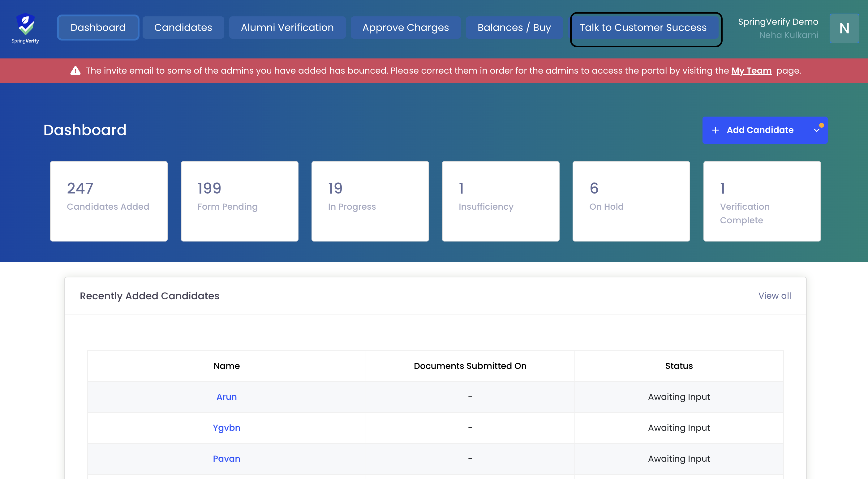Select the 6 On Hold card
The image size is (868, 479).
[631, 201]
